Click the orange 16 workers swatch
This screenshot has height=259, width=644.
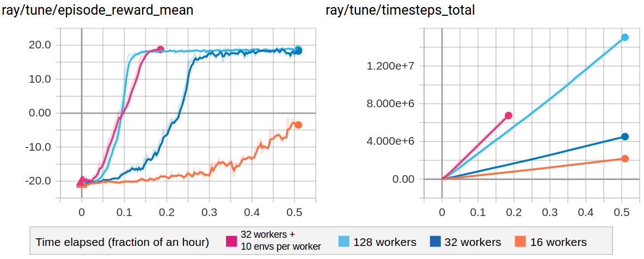[x=520, y=242]
